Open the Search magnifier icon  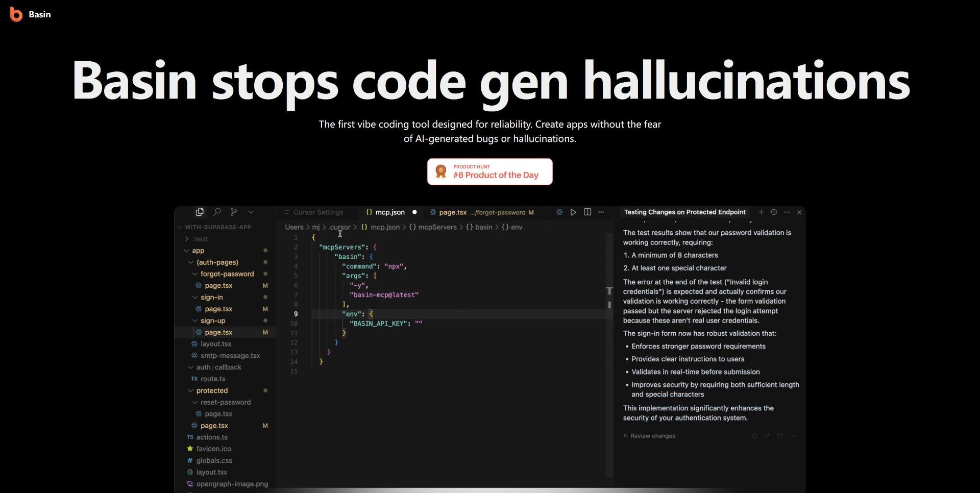[x=217, y=212]
